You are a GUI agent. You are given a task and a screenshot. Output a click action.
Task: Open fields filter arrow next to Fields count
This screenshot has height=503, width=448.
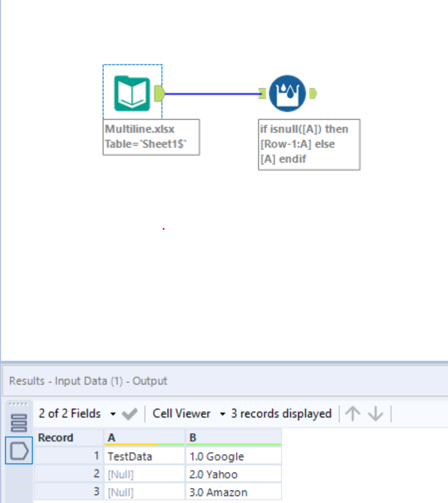112,414
